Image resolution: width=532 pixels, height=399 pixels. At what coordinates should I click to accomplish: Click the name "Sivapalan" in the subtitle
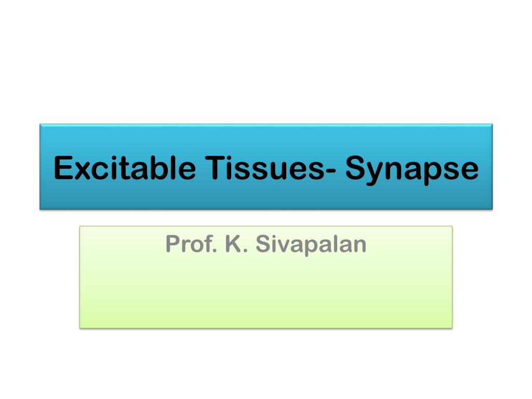click(311, 244)
